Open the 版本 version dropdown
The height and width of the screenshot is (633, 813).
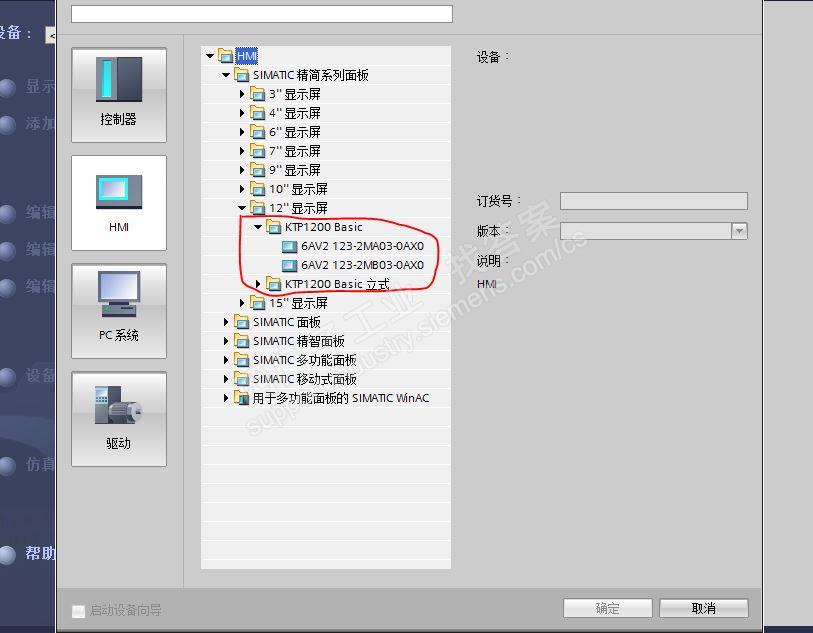coord(739,231)
